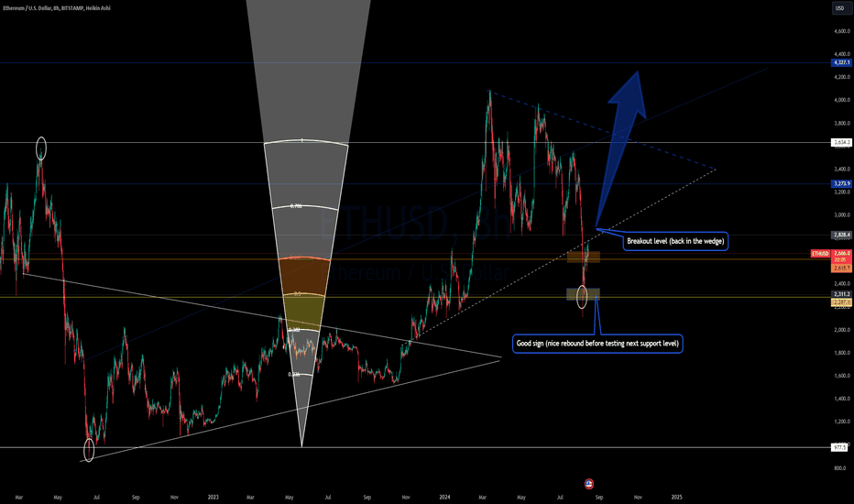The image size is (854, 504).
Task: Select the ellipse at the mid-2022 low
Action: (x=89, y=450)
